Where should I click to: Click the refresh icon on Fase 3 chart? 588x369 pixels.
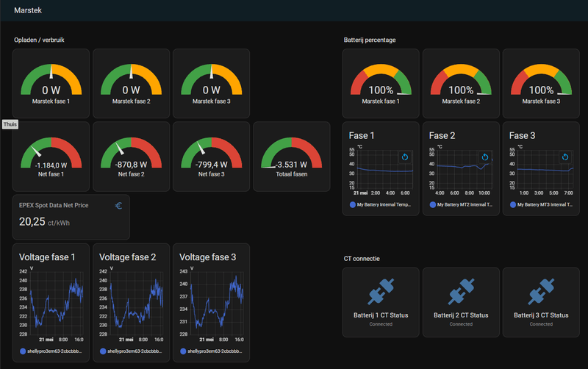pos(565,157)
